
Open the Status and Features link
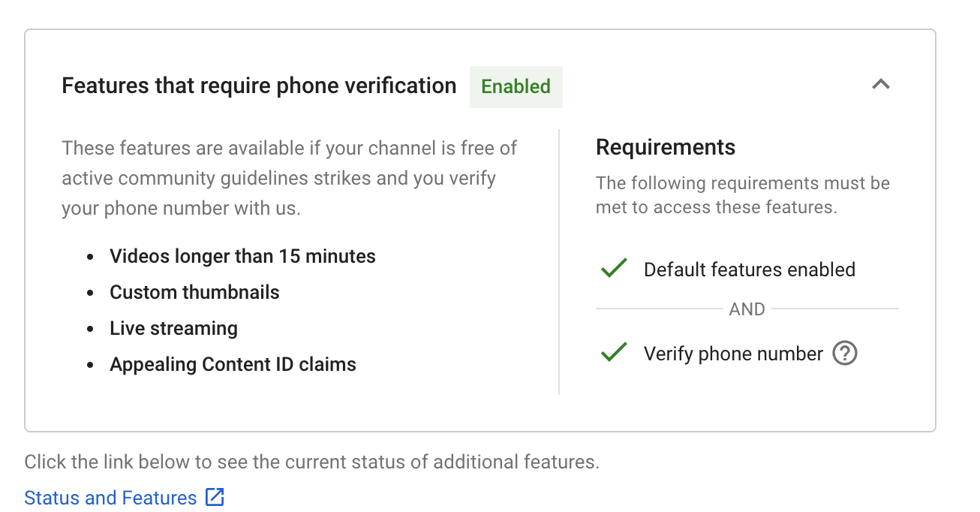[x=110, y=498]
